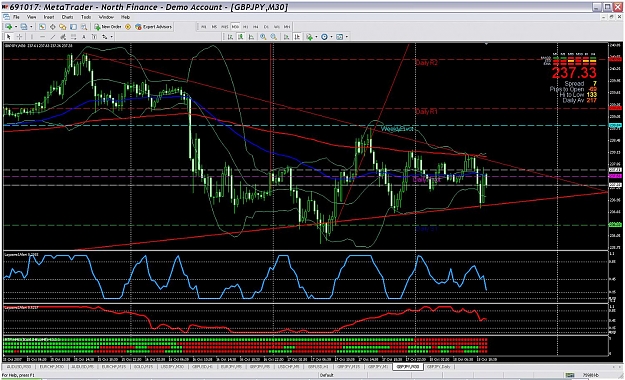Expand the New Chart dropdown arrow
625x380 pixels.
pos(16,27)
